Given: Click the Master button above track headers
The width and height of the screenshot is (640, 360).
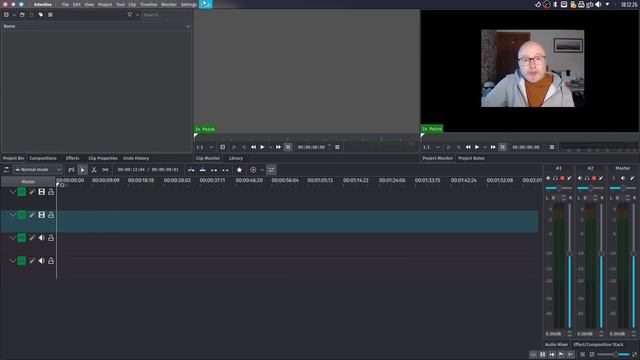Looking at the screenshot, I should tap(28, 182).
